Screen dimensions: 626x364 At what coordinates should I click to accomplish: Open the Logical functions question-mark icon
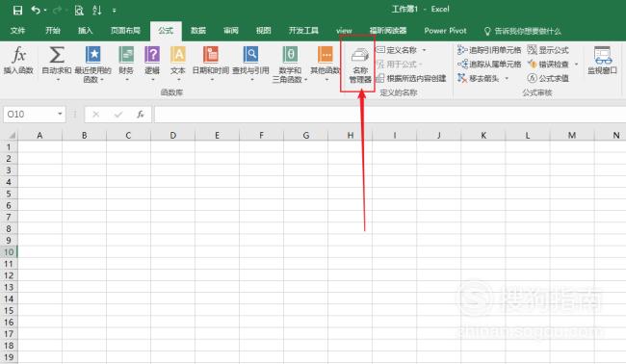tap(152, 54)
